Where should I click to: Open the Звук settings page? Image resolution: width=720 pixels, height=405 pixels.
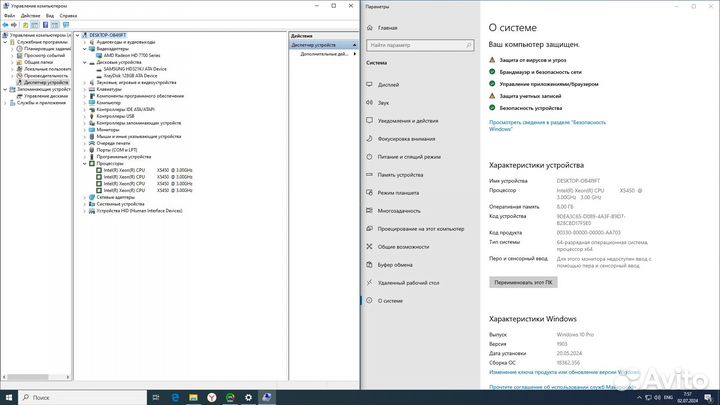click(x=384, y=102)
